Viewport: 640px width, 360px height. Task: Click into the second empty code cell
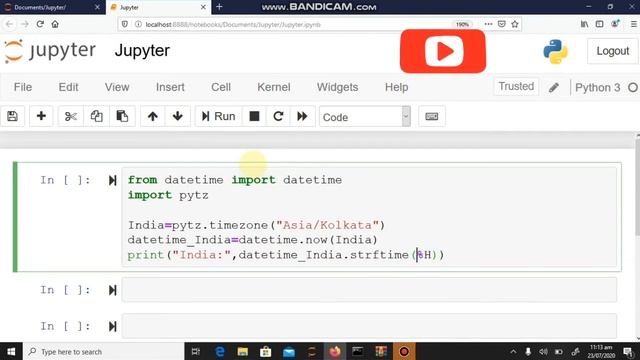click(369, 290)
